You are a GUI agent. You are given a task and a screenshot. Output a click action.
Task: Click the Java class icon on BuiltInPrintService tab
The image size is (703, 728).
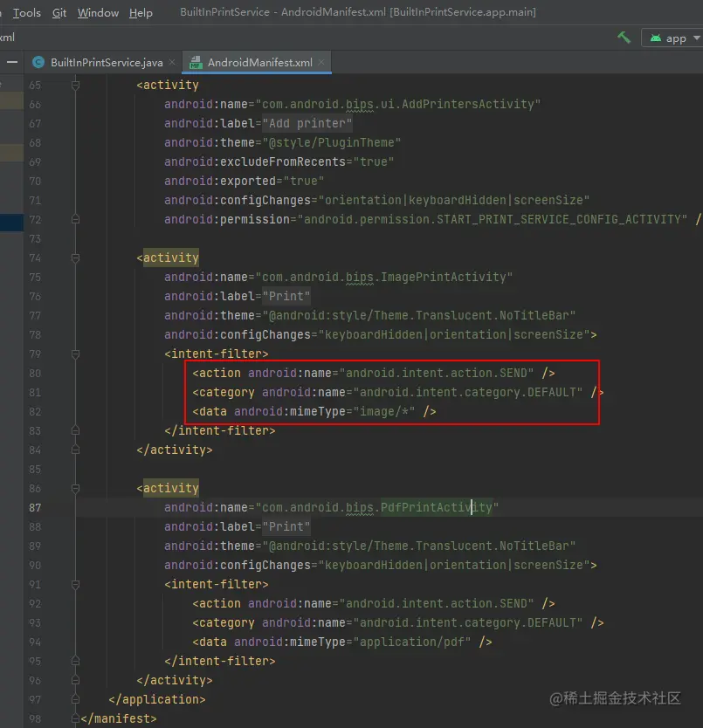[38, 62]
